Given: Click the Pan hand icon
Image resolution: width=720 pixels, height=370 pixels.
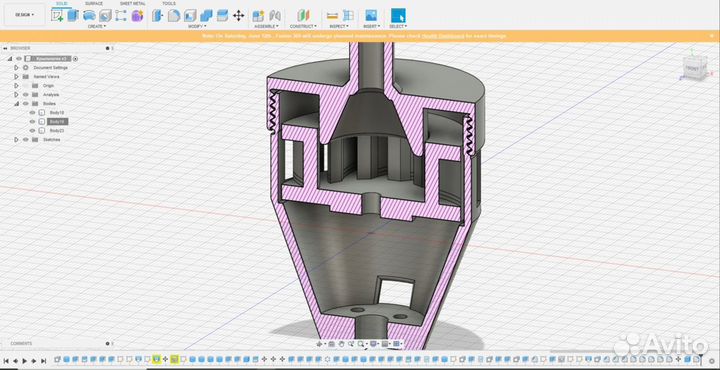Looking at the screenshot, I should 342,344.
